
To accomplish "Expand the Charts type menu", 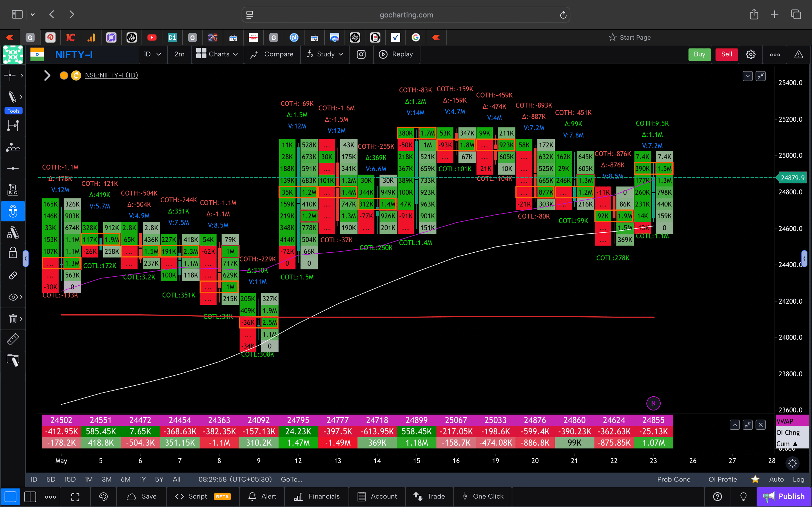I will [x=217, y=54].
